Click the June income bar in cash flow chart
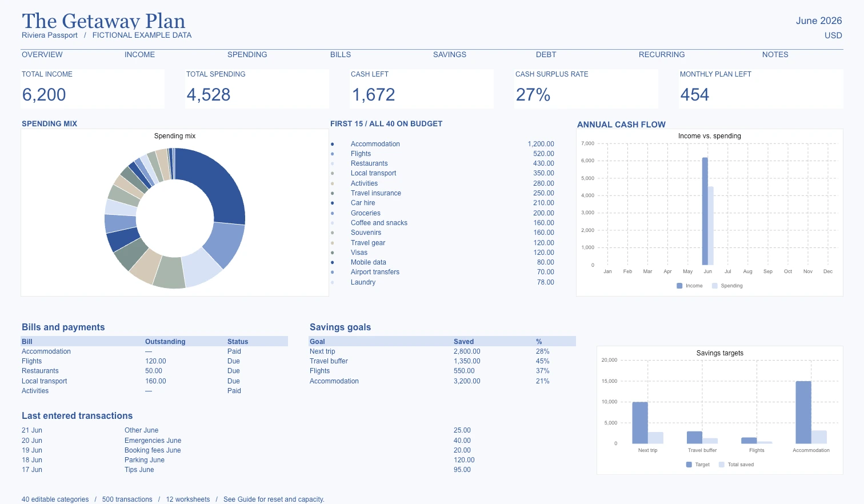864x504 pixels. tap(705, 211)
